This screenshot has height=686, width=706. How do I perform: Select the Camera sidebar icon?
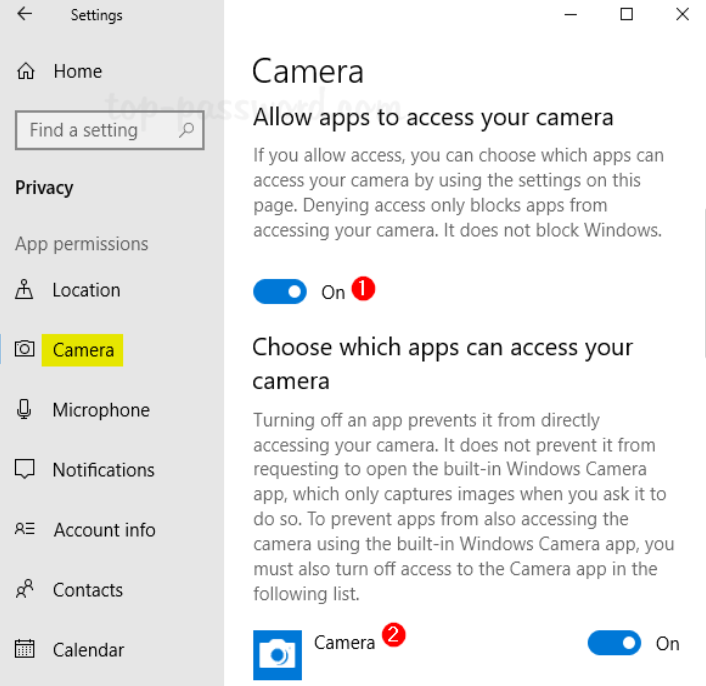point(24,349)
